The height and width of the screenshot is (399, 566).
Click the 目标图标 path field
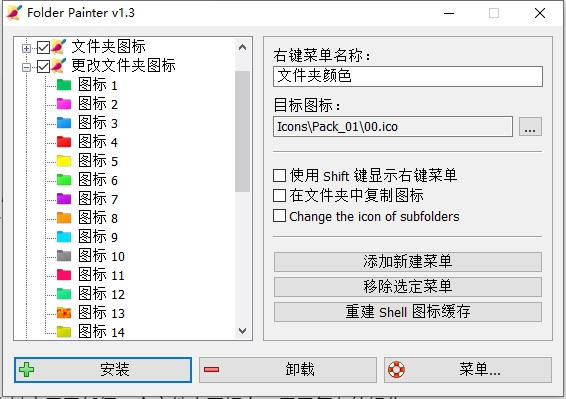[x=393, y=127]
